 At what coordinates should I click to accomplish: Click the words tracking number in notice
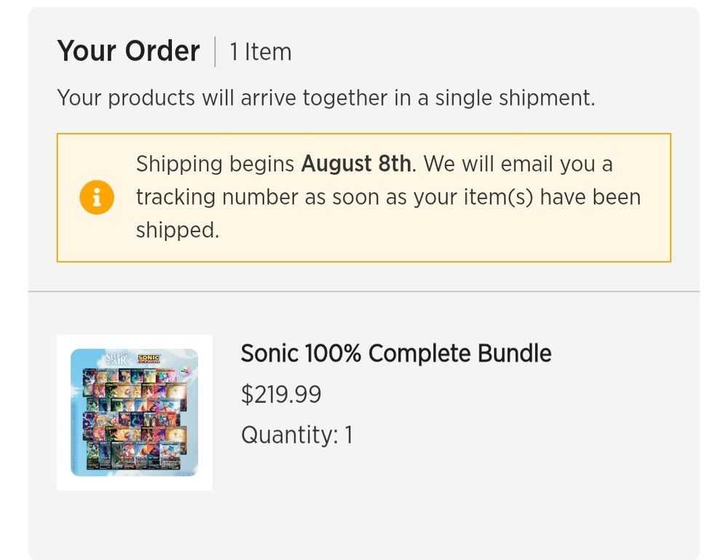coord(217,197)
